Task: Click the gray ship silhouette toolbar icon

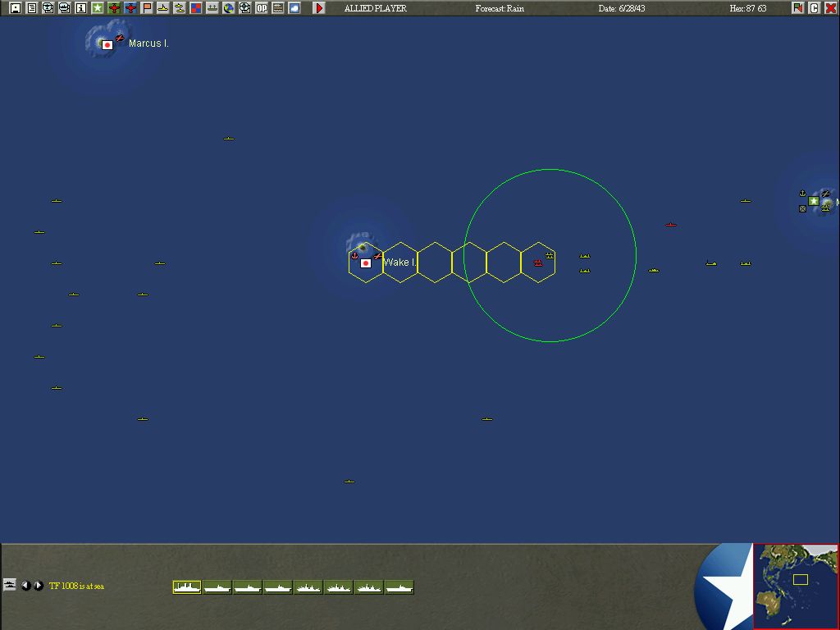Action: (x=212, y=8)
